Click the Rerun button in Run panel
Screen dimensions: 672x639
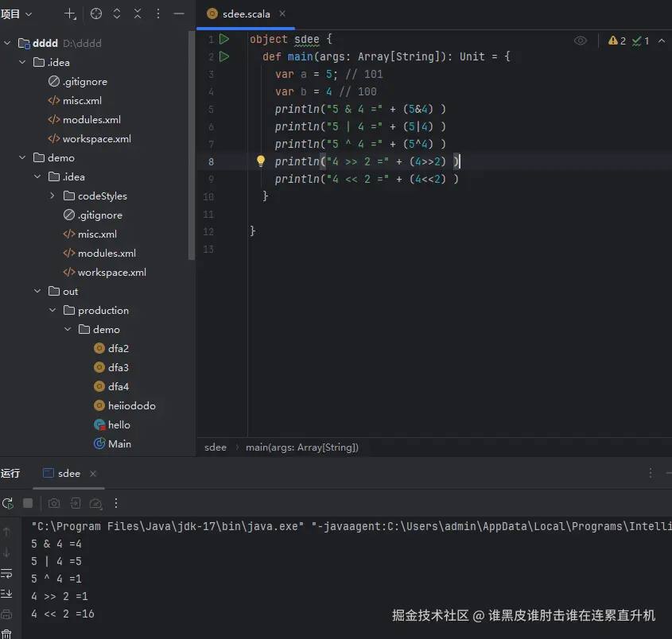7,503
